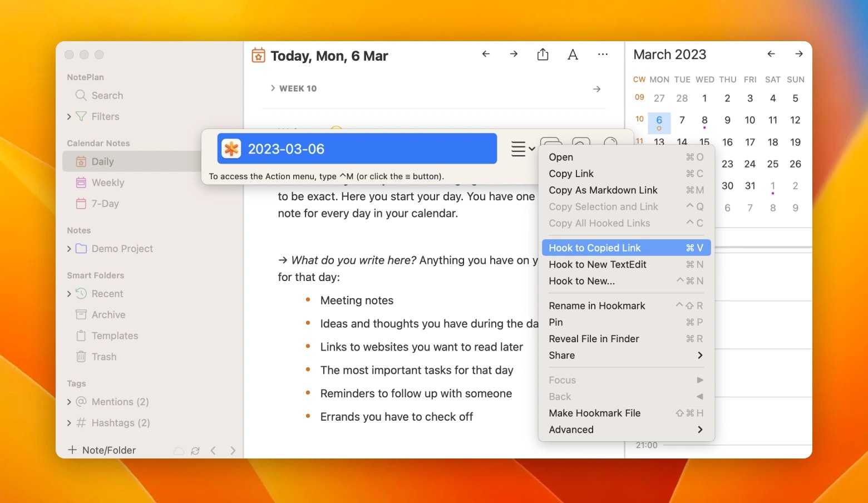Viewport: 868px width, 503px height.
Task: Choose Make Hookmark File
Action: click(626, 413)
